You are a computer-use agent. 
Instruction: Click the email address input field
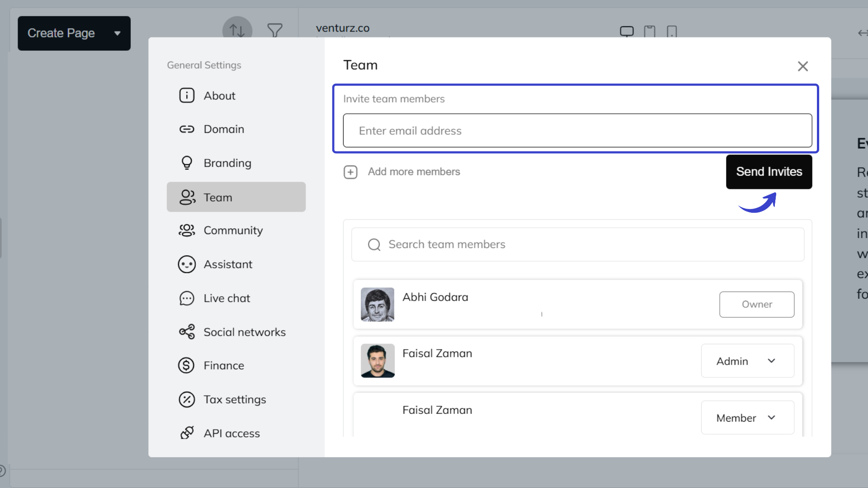(x=577, y=131)
